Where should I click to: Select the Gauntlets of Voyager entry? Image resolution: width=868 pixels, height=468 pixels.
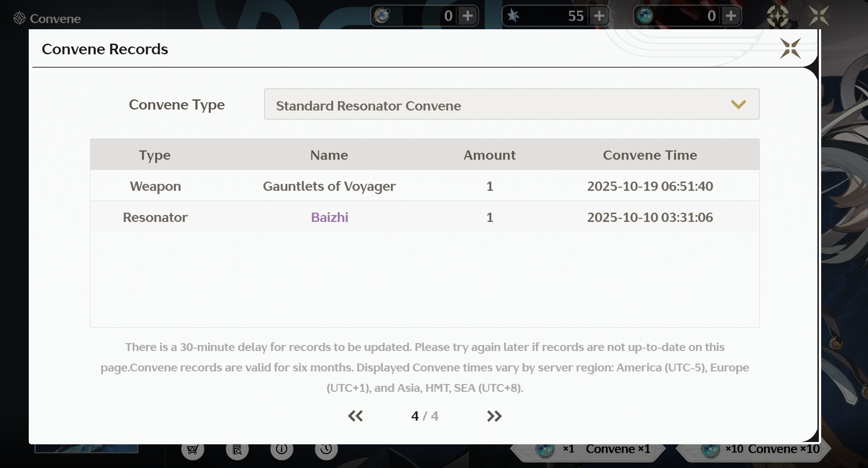(x=329, y=186)
